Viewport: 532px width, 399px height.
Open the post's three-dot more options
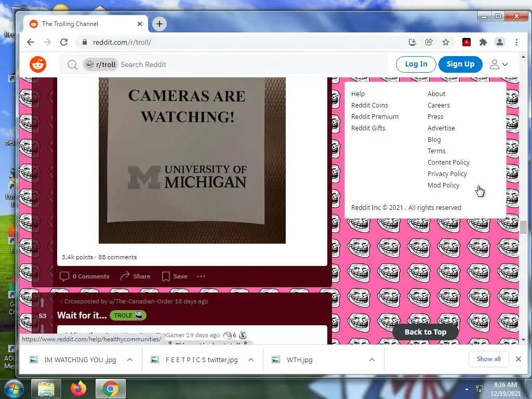[x=201, y=276]
